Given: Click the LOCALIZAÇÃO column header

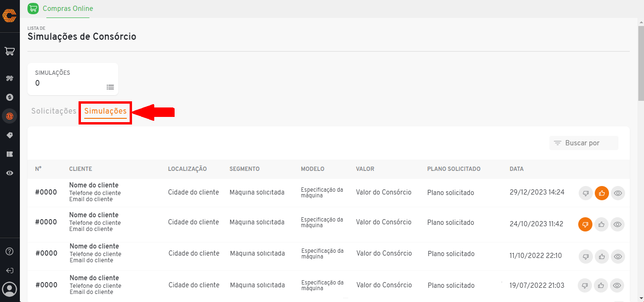Looking at the screenshot, I should coord(187,169).
